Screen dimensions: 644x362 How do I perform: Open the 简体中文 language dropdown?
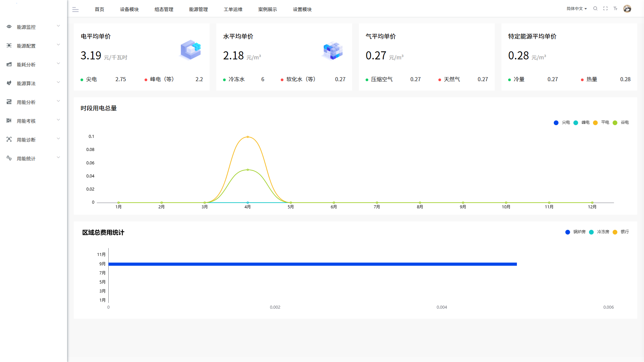coord(576,9)
